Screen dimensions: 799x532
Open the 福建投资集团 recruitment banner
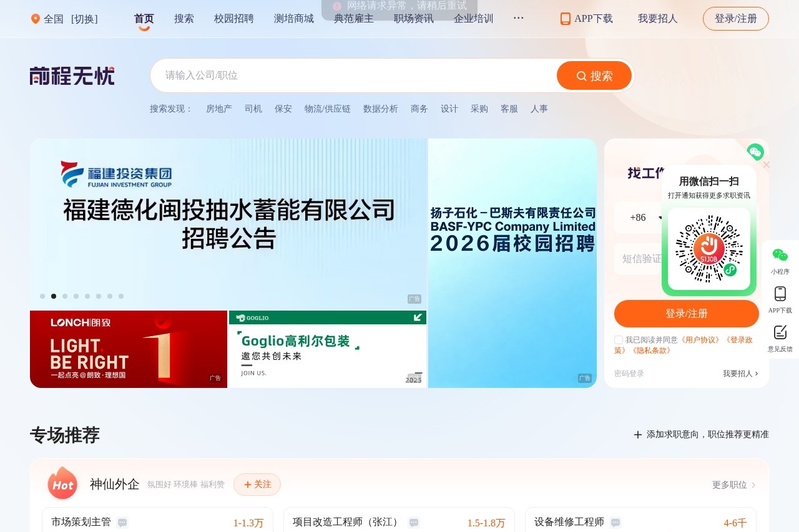click(228, 223)
